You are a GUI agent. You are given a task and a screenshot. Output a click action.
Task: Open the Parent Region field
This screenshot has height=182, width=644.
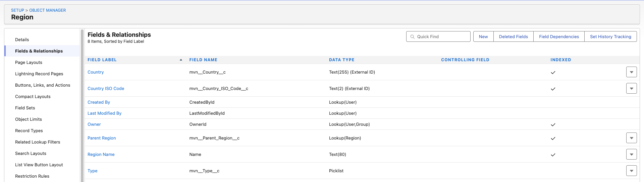coord(102,138)
